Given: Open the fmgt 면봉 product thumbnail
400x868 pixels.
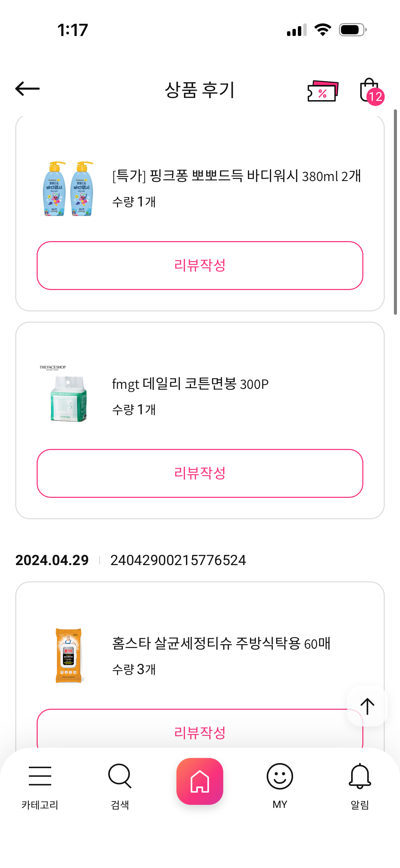Looking at the screenshot, I should tap(69, 396).
